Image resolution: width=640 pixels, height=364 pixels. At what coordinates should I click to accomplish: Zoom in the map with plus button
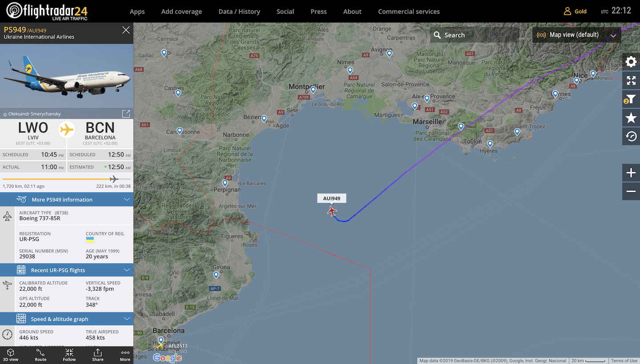pyautogui.click(x=631, y=173)
